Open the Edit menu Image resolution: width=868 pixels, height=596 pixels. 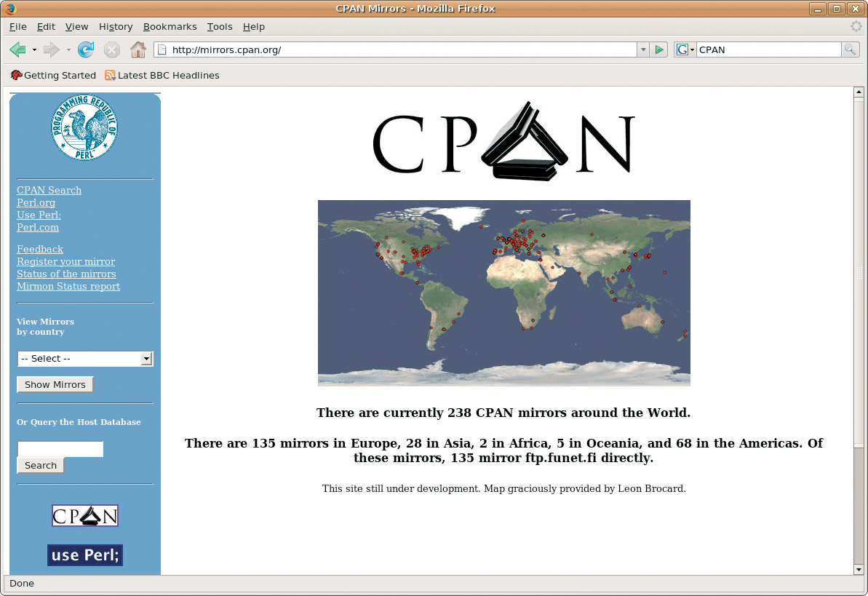click(46, 27)
